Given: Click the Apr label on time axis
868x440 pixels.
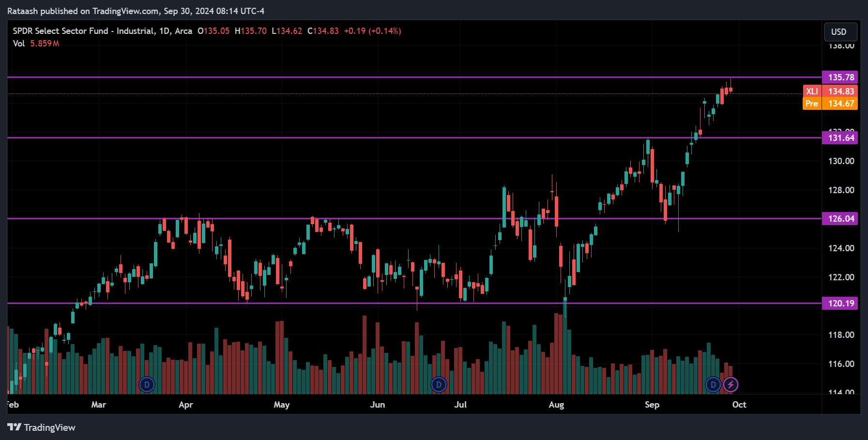Looking at the screenshot, I should pos(186,405).
